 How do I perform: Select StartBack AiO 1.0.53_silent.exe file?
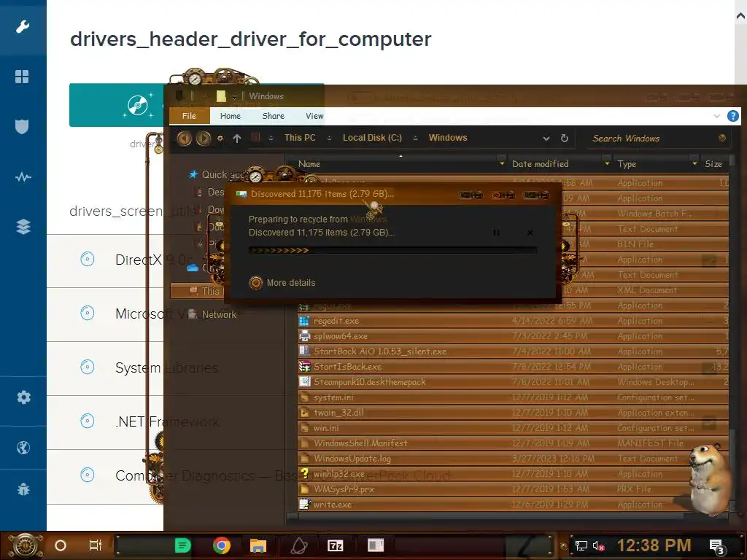pos(513,351)
